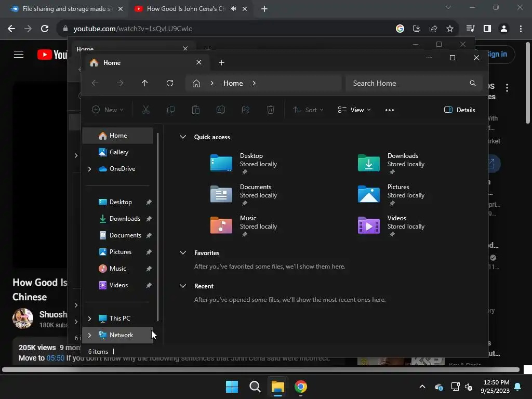Click the Delete trash icon
Viewport: 532px width, 399px height.
coord(270,110)
